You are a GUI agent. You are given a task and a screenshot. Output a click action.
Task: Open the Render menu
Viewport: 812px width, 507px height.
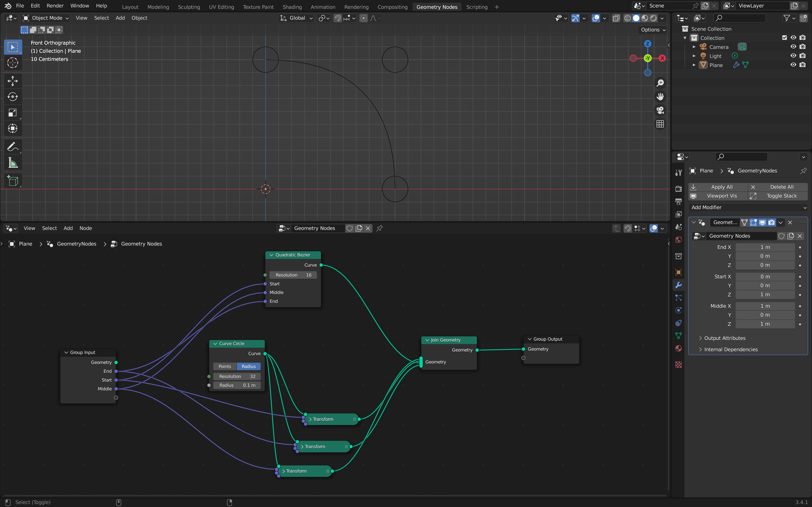tap(55, 6)
